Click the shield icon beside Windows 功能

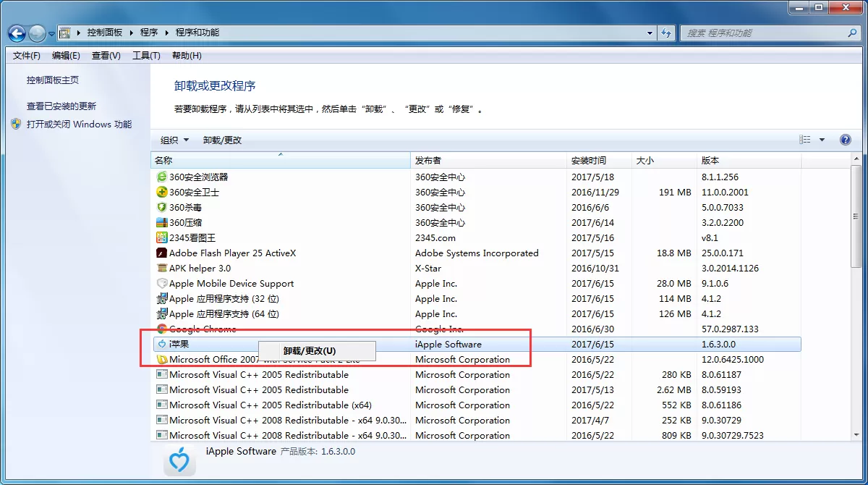(x=16, y=124)
